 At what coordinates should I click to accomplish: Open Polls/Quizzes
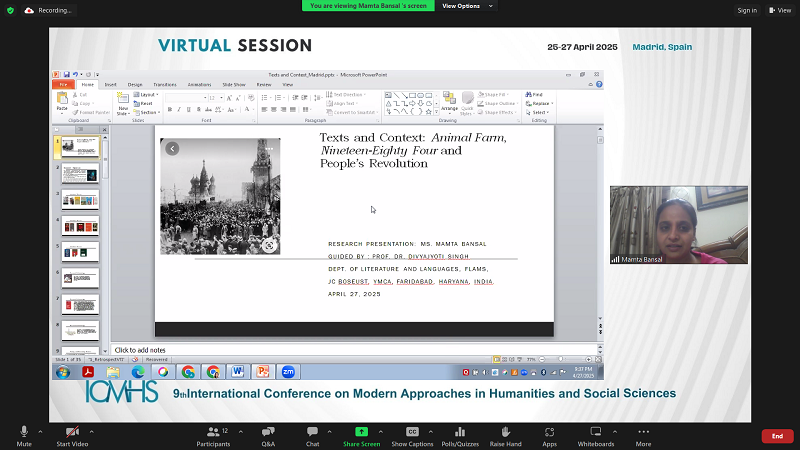pos(459,432)
